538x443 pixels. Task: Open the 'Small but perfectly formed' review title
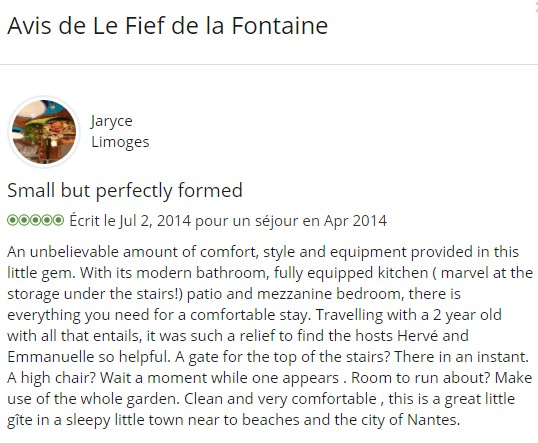tap(125, 190)
